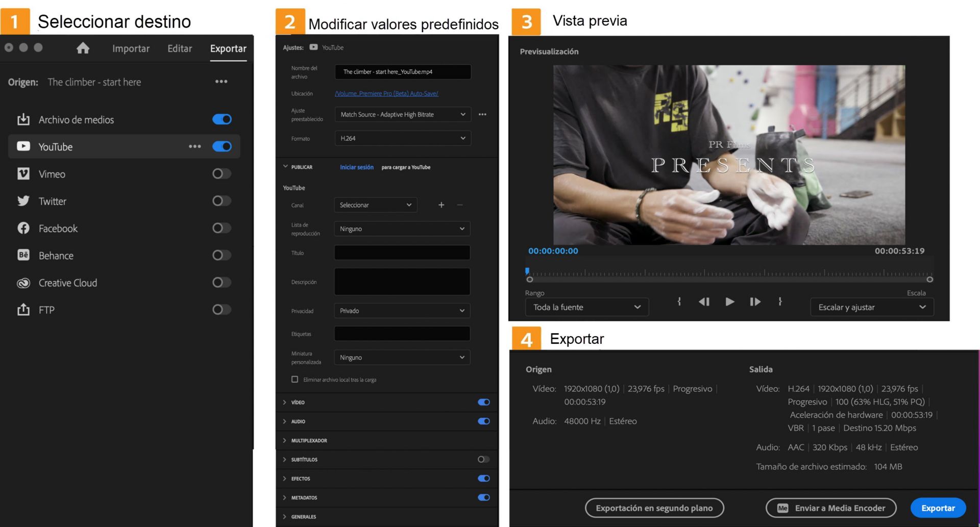
Task: Click the Título input field
Action: pyautogui.click(x=402, y=252)
